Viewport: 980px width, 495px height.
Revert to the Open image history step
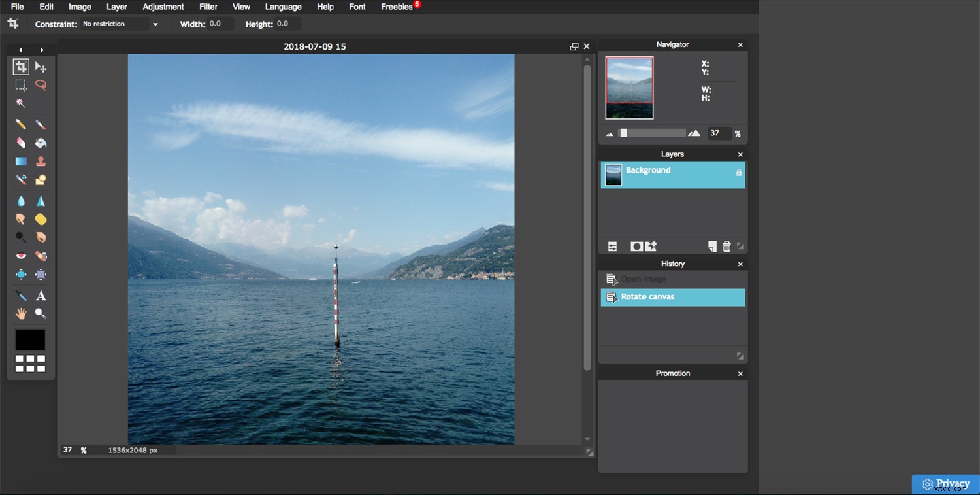pyautogui.click(x=644, y=279)
